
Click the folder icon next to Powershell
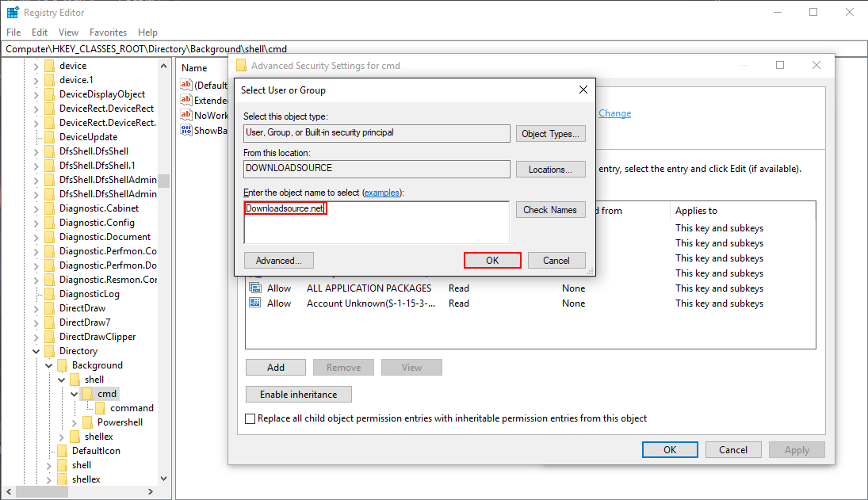(87, 422)
